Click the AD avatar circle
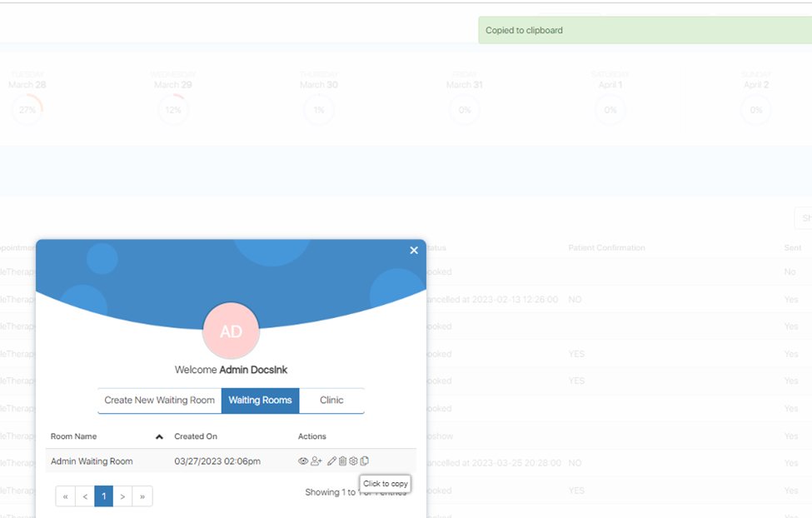The height and width of the screenshot is (518, 812). [x=231, y=331]
